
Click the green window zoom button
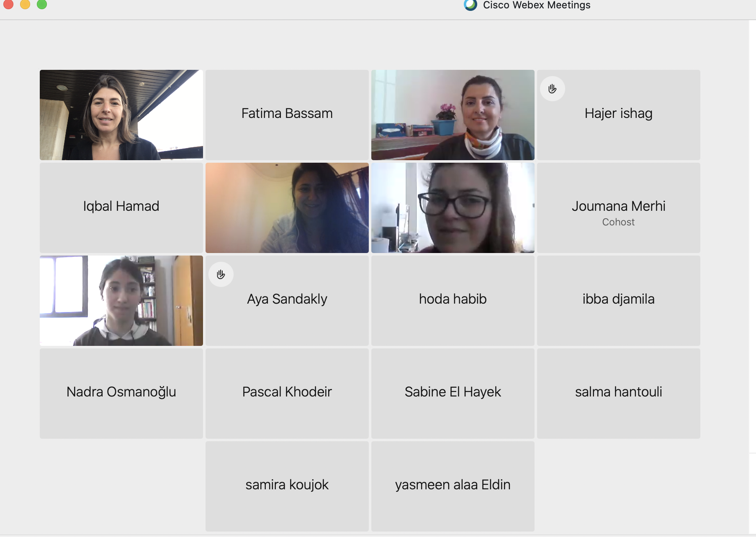pos(42,4)
